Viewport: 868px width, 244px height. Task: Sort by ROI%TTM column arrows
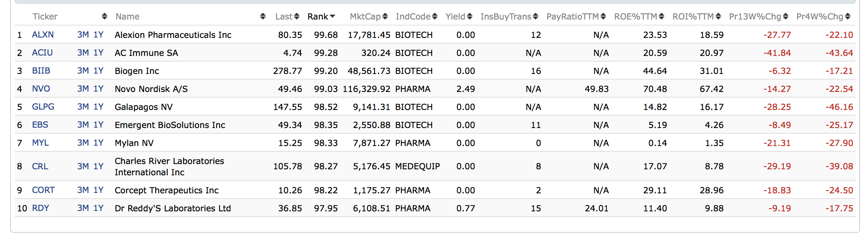718,17
